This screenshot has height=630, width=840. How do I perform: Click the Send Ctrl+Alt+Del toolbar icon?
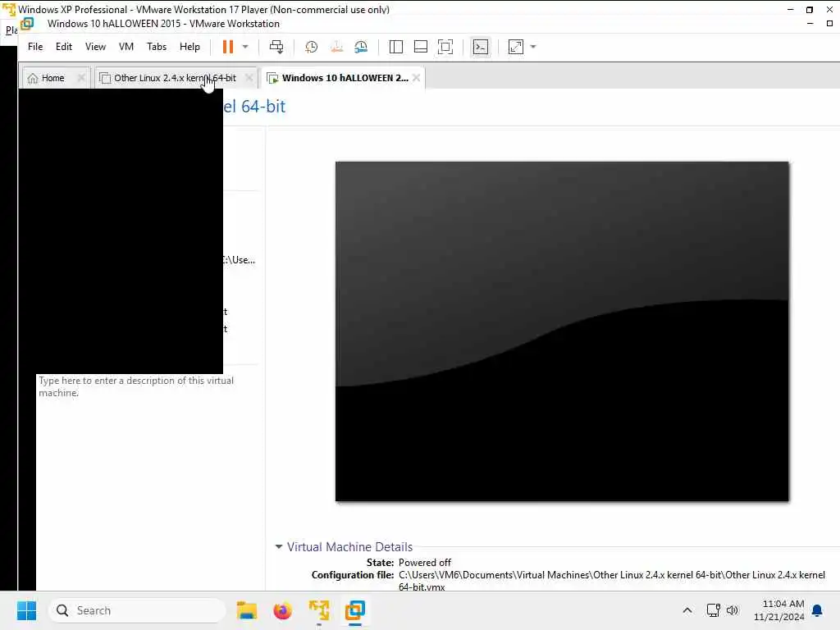tap(276, 47)
